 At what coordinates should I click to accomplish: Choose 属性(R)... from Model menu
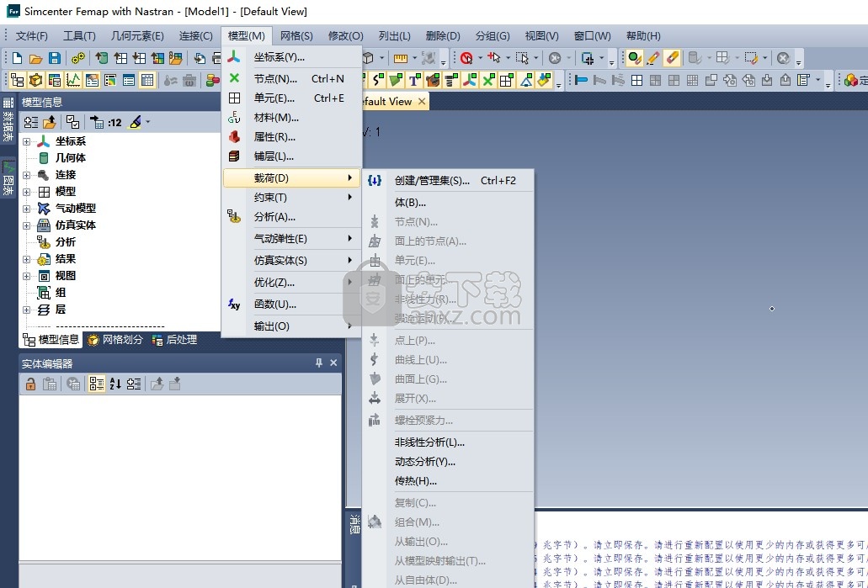point(292,136)
